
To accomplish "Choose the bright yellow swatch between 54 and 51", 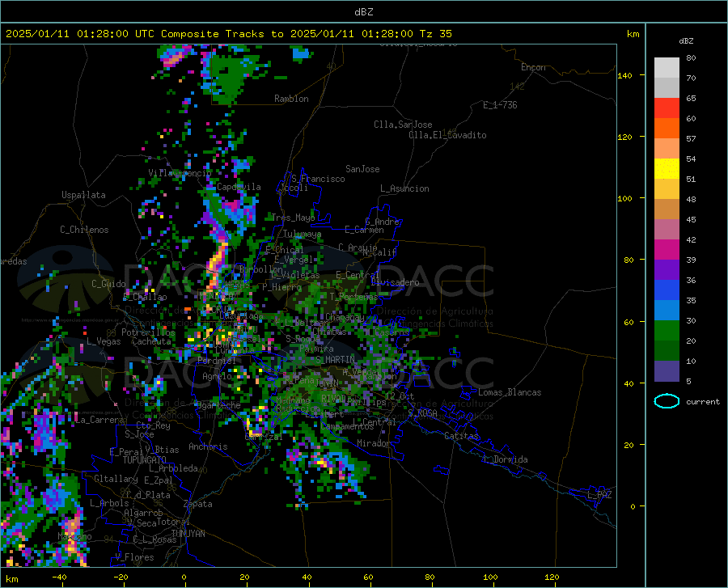I will pos(667,169).
